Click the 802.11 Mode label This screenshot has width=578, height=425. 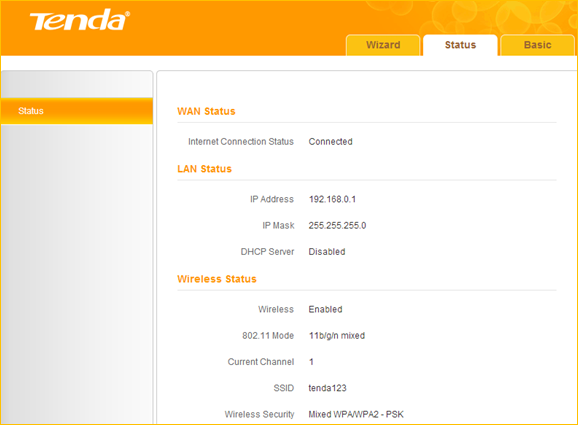coord(268,336)
